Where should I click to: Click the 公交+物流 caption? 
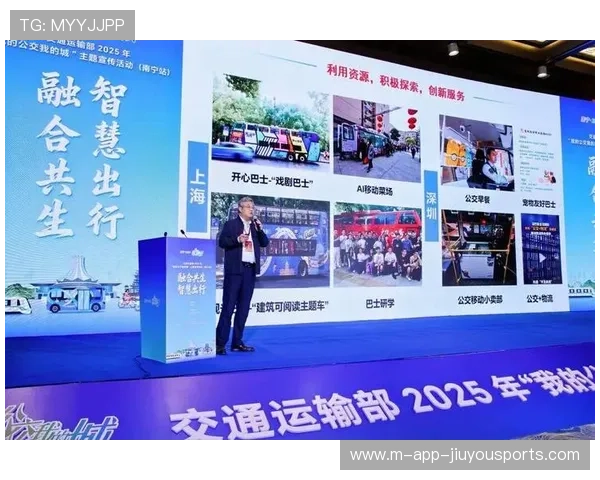540,299
